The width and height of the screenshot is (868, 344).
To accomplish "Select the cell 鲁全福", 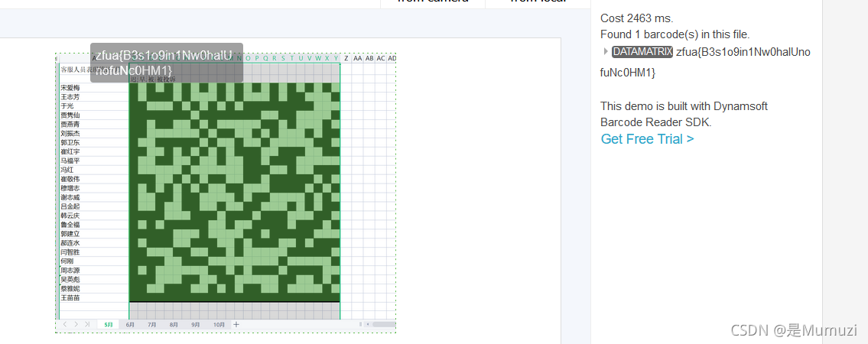I will 94,225.
